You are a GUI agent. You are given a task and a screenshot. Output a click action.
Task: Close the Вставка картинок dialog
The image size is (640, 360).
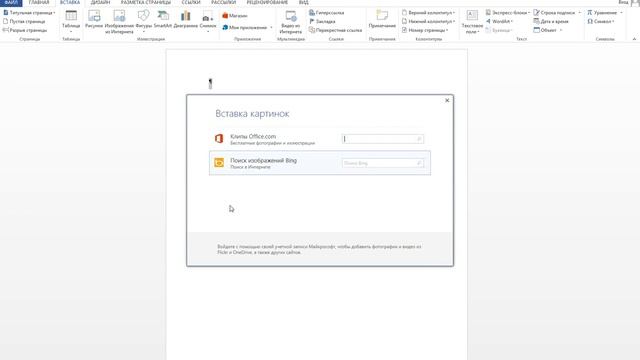(447, 100)
